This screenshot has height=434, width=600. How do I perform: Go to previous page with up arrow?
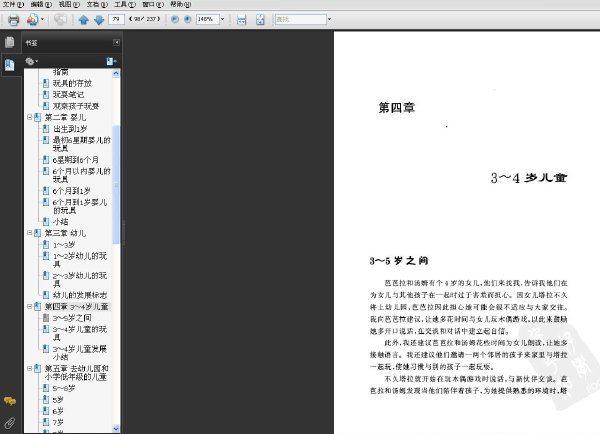(x=83, y=20)
